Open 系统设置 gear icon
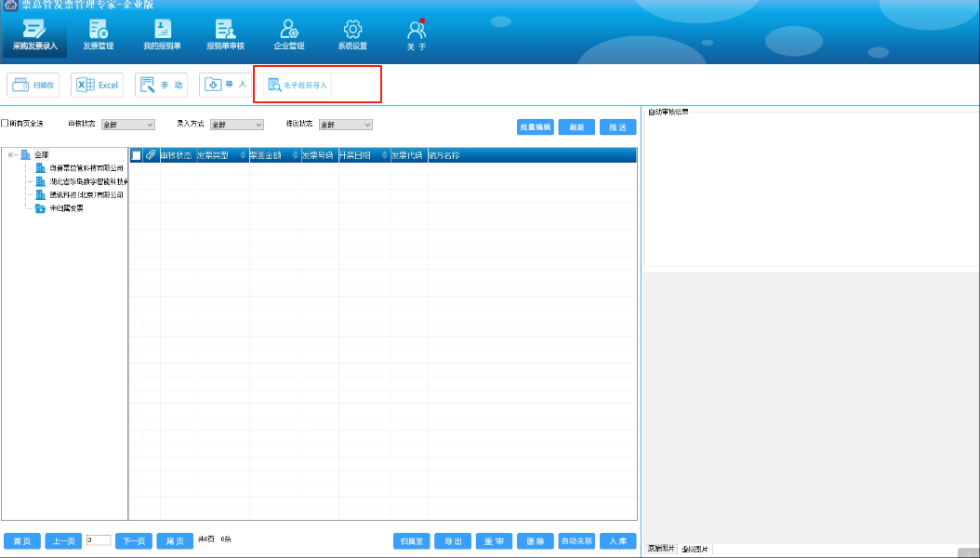The width and height of the screenshot is (980, 558). pos(352,34)
